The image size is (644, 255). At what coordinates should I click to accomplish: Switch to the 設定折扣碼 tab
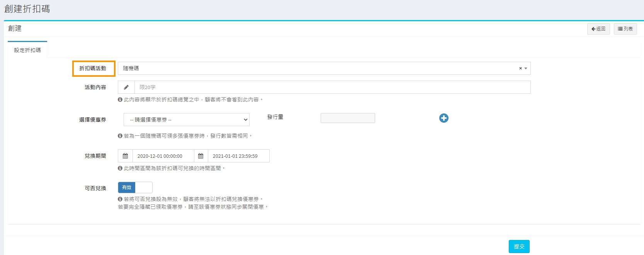(x=27, y=50)
